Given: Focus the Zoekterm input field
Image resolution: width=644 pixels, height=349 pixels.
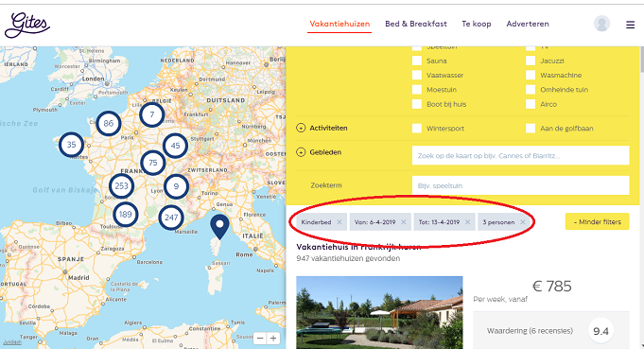Looking at the screenshot, I should point(520,185).
